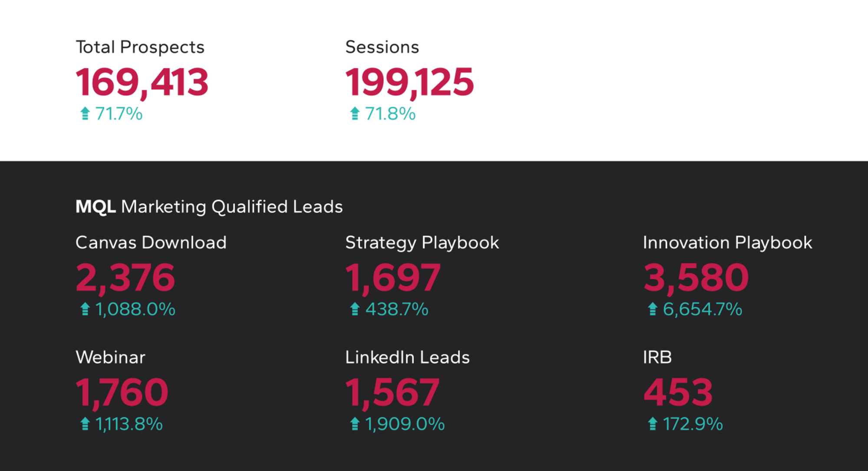Open the Canvas Download metric 2,376
Viewport: 868px width, 471px height.
(125, 278)
